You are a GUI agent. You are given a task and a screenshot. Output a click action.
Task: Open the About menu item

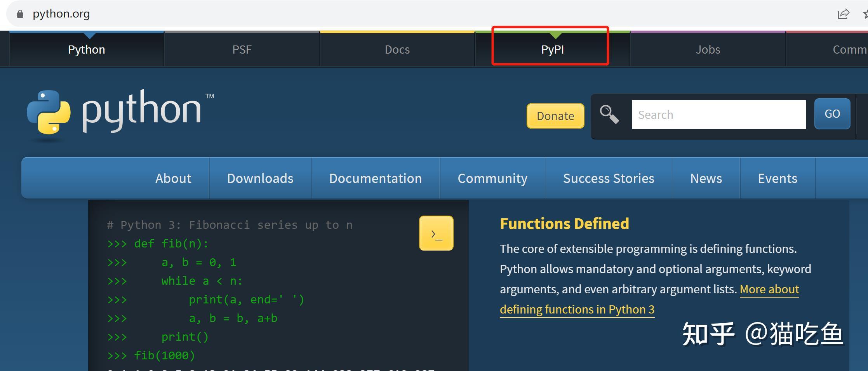(173, 178)
